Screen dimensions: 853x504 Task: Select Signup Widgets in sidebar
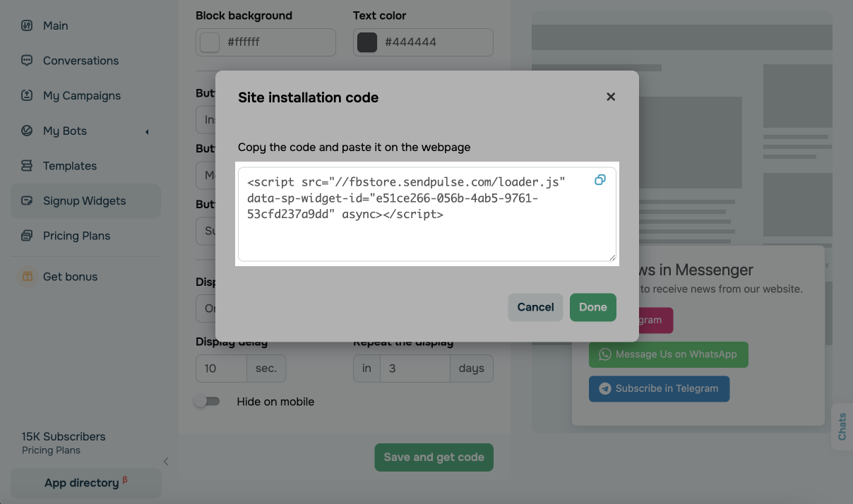tap(85, 201)
